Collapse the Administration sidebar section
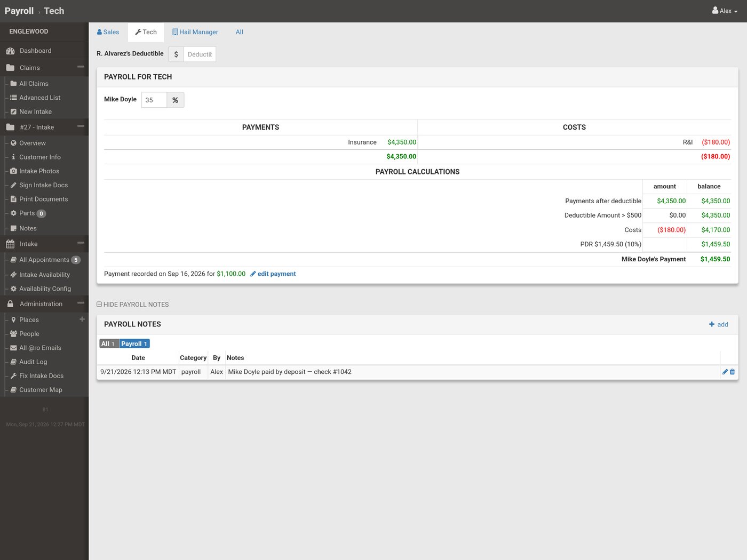The height and width of the screenshot is (560, 747). 81,303
